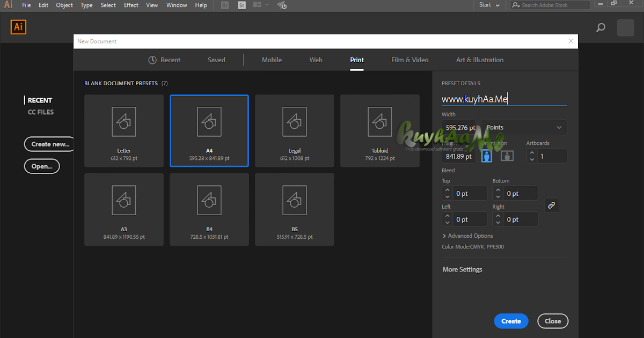Click the clock icon next to Recent

(x=152, y=60)
